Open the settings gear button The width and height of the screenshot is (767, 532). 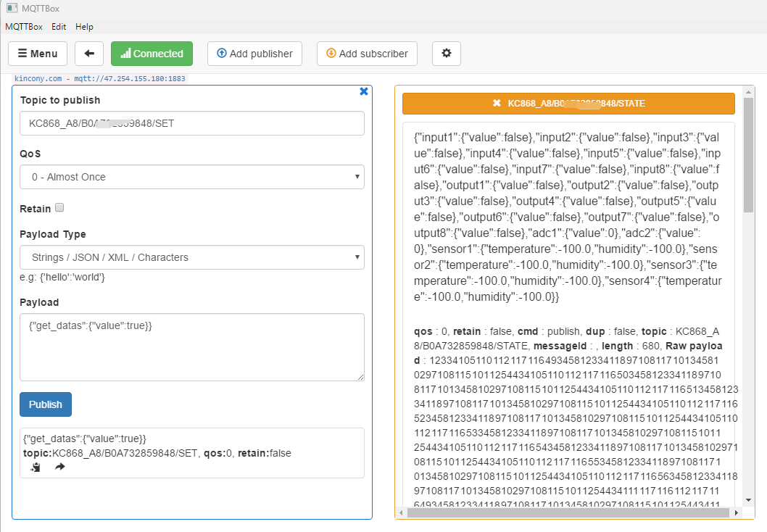pos(446,54)
